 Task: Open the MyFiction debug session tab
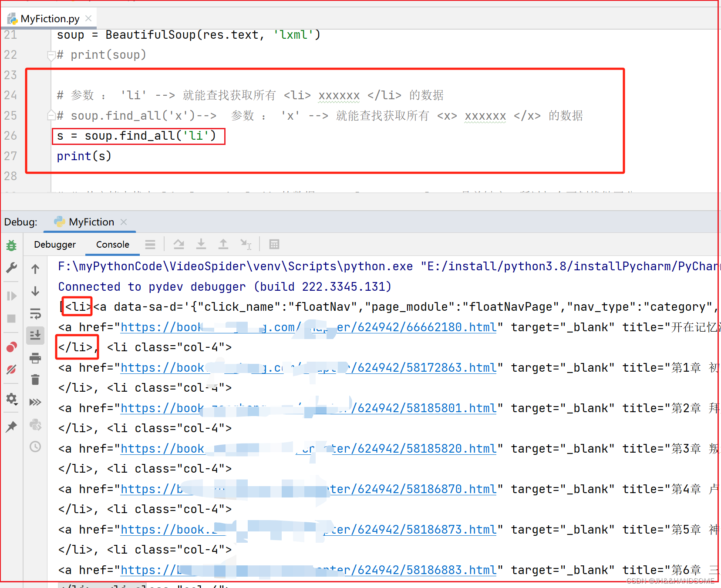point(91,222)
